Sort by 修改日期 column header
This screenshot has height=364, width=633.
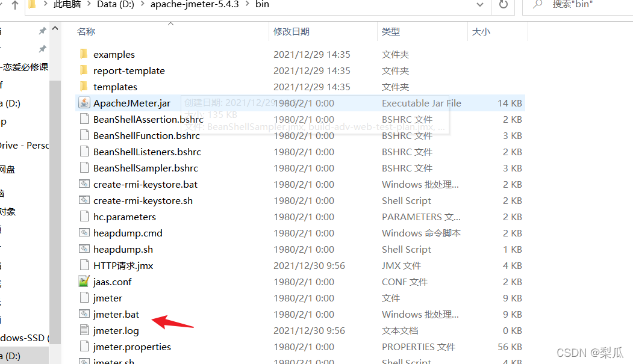coord(292,31)
